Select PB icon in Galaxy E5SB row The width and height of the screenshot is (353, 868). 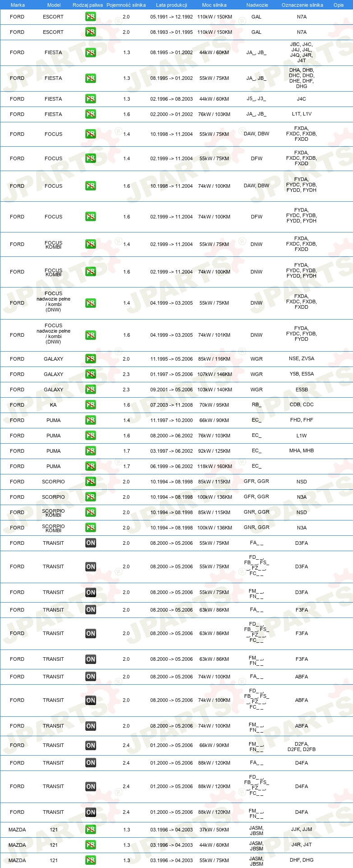click(x=91, y=390)
